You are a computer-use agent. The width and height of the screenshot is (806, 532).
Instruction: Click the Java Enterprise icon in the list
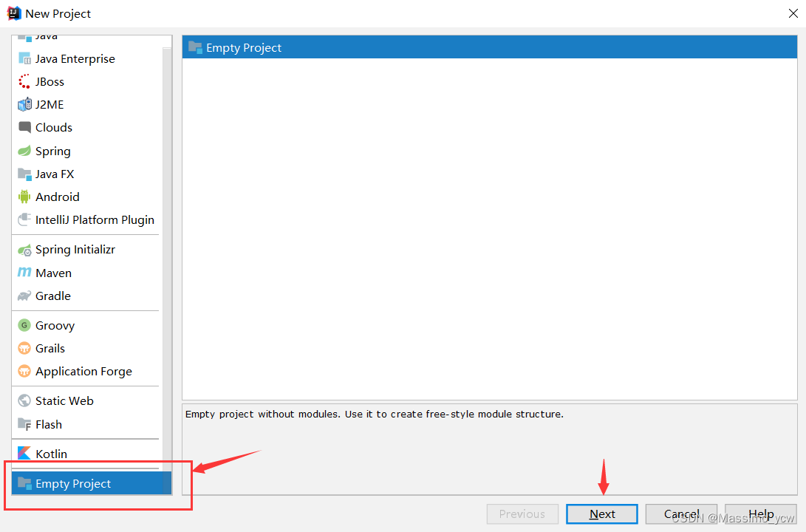point(24,58)
